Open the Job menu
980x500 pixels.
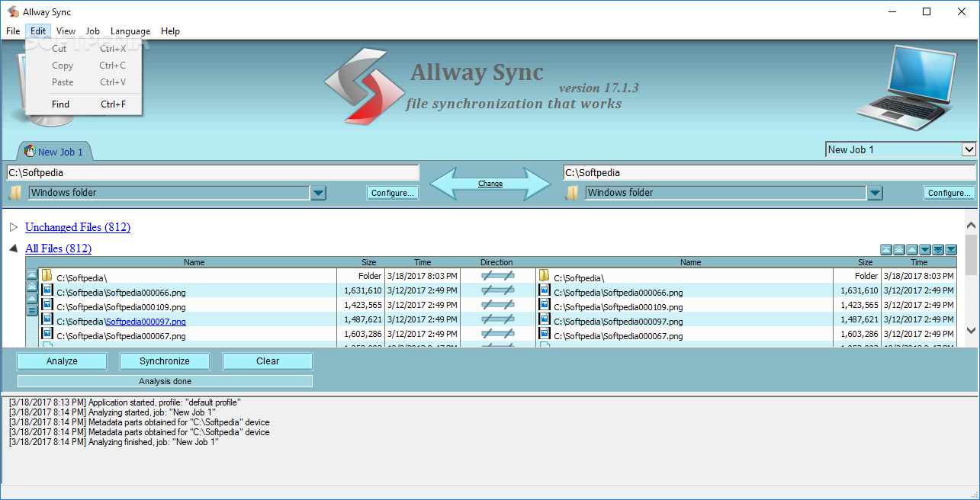93,31
